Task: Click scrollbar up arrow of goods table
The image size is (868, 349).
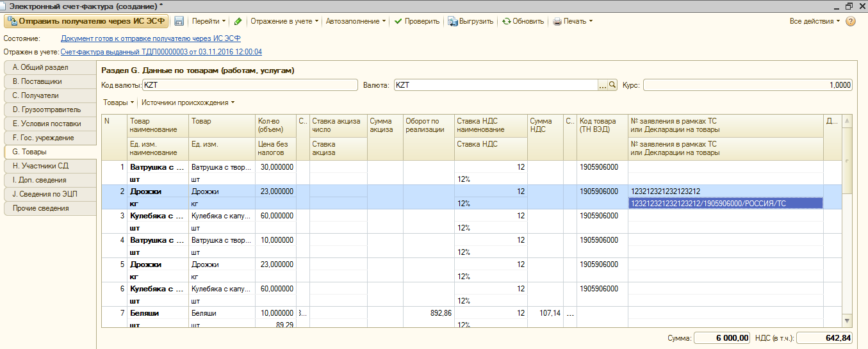Action: coord(848,120)
